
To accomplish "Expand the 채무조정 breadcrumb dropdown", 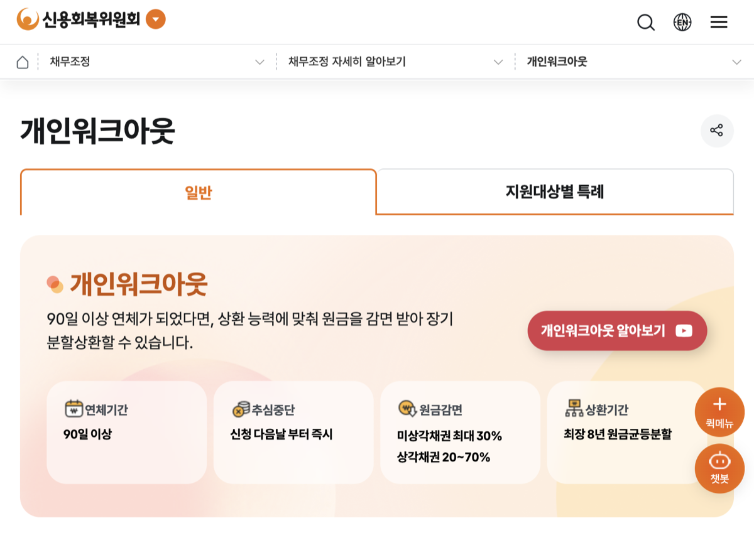I will point(158,62).
